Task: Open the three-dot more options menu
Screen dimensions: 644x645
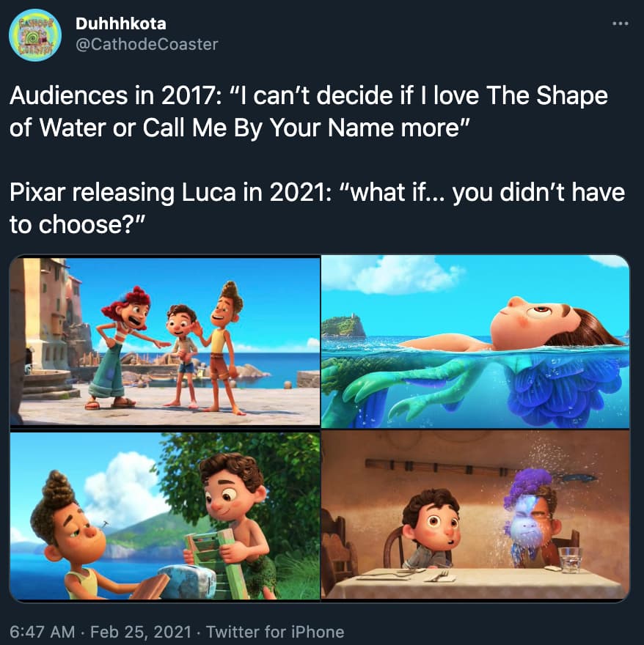Action: [x=620, y=24]
